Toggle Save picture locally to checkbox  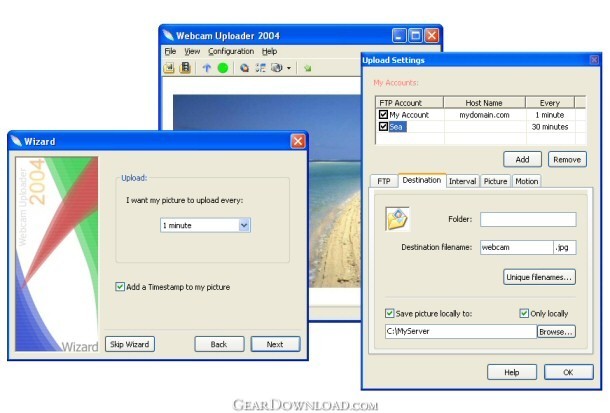pos(389,313)
